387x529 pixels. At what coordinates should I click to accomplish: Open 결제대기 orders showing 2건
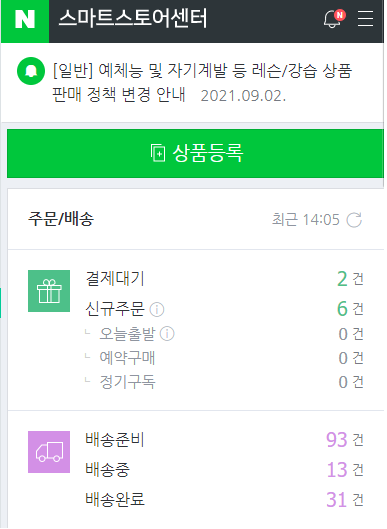pyautogui.click(x=225, y=279)
